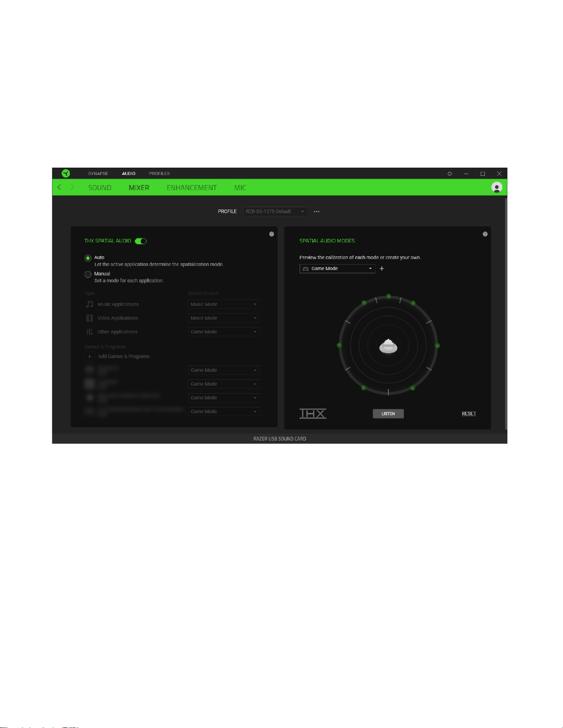Select the far right speaker dot
This screenshot has width=563, height=728.
tap(437, 345)
